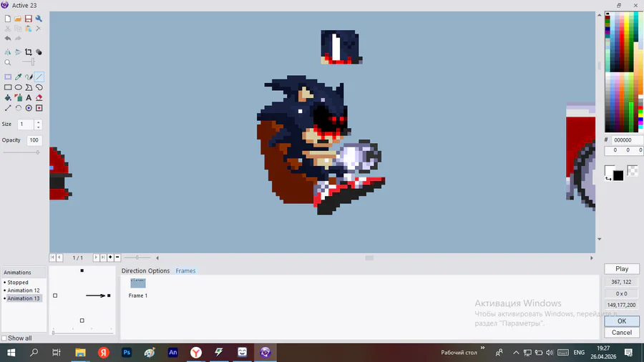Click the Undo arrow icon
The height and width of the screenshot is (362, 644).
click(x=8, y=38)
